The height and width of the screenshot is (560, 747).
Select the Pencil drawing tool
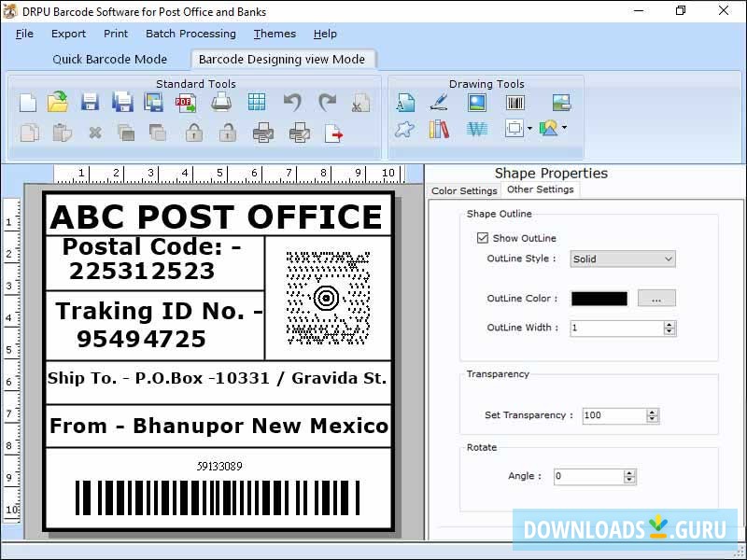tap(439, 103)
